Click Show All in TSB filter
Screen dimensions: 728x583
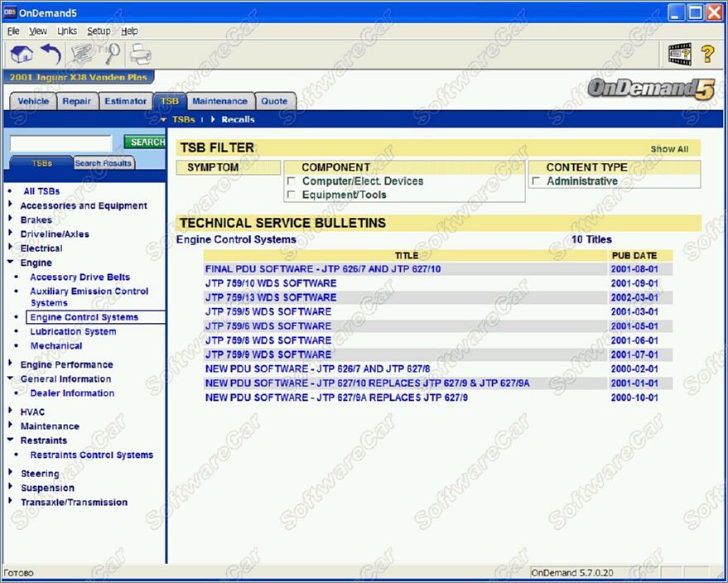pyautogui.click(x=669, y=149)
